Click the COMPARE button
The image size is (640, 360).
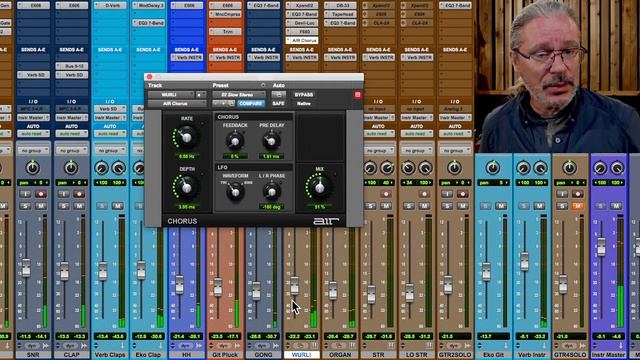click(251, 104)
